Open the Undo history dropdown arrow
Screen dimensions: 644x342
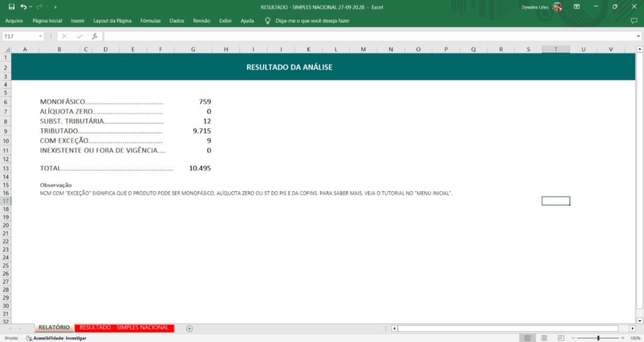(30, 6)
